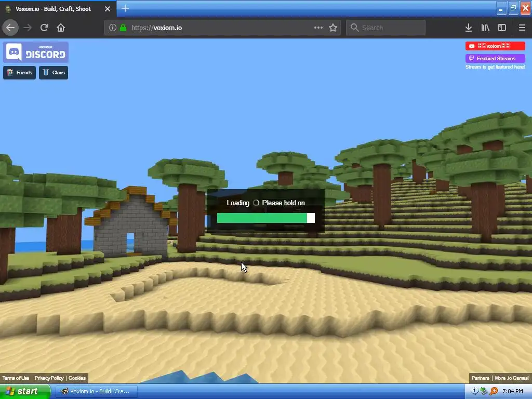Image resolution: width=532 pixels, height=399 pixels.
Task: Open the library bookshelf icon
Action: coord(485,28)
